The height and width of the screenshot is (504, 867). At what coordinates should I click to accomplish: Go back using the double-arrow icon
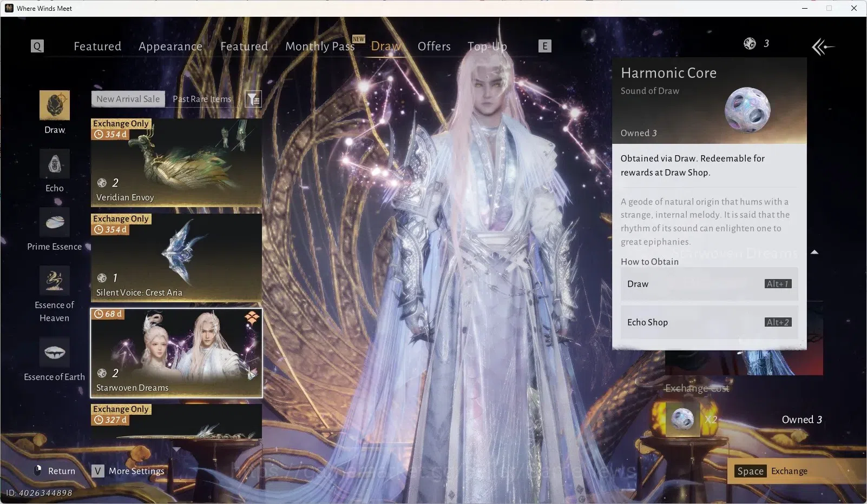point(823,47)
